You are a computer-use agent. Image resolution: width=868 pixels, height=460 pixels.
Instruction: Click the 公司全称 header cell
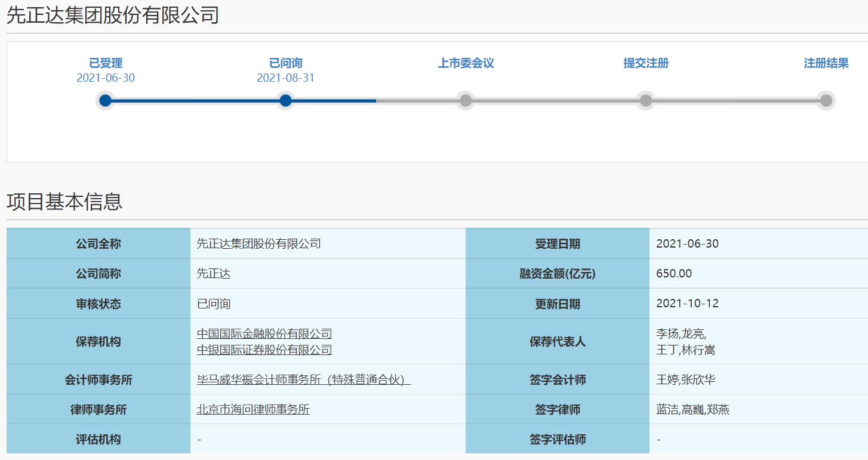tap(99, 243)
